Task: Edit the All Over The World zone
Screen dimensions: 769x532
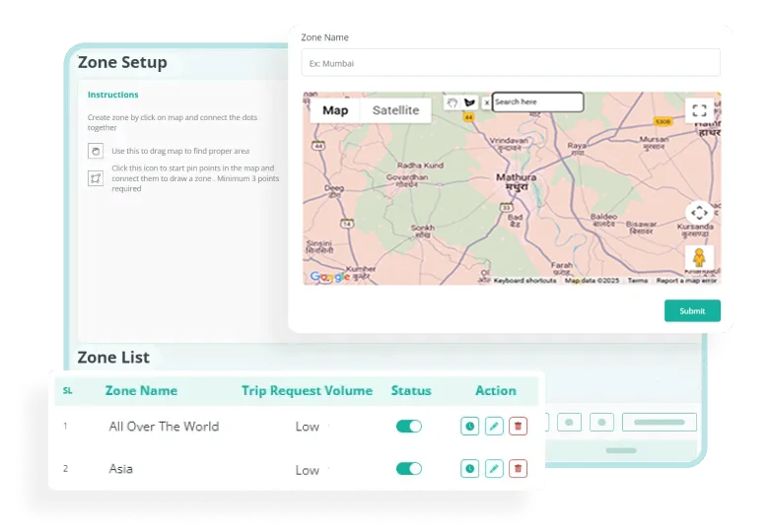Action: (494, 427)
